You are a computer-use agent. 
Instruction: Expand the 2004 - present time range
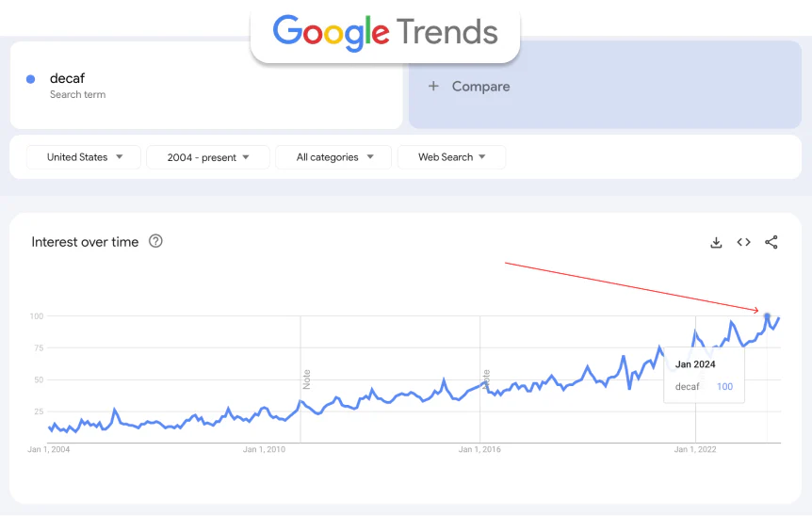[x=208, y=157]
